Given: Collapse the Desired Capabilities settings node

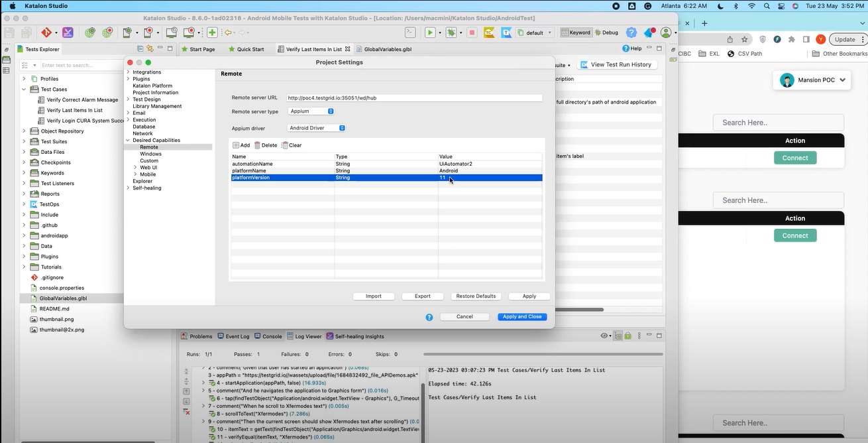Looking at the screenshot, I should 128,141.
